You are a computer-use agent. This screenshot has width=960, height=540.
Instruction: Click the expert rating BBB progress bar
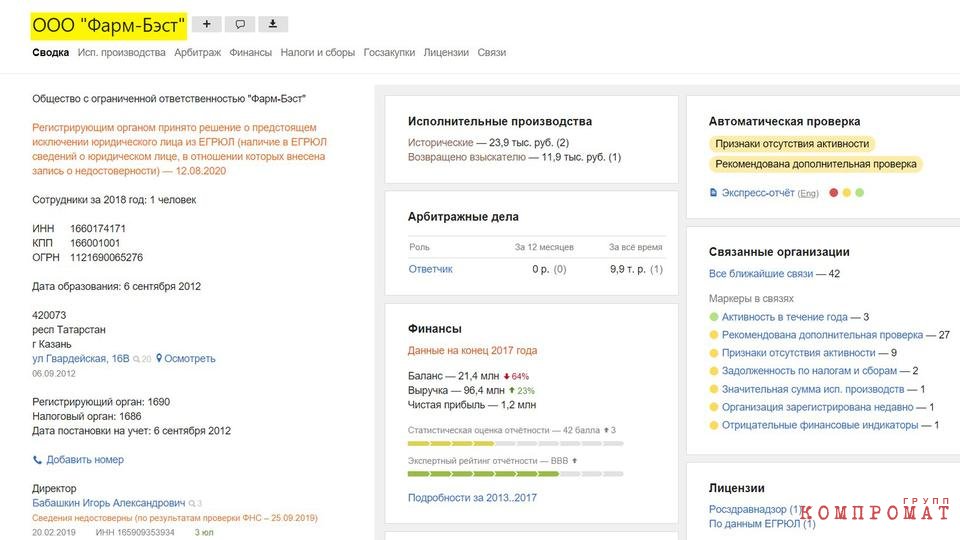click(516, 474)
